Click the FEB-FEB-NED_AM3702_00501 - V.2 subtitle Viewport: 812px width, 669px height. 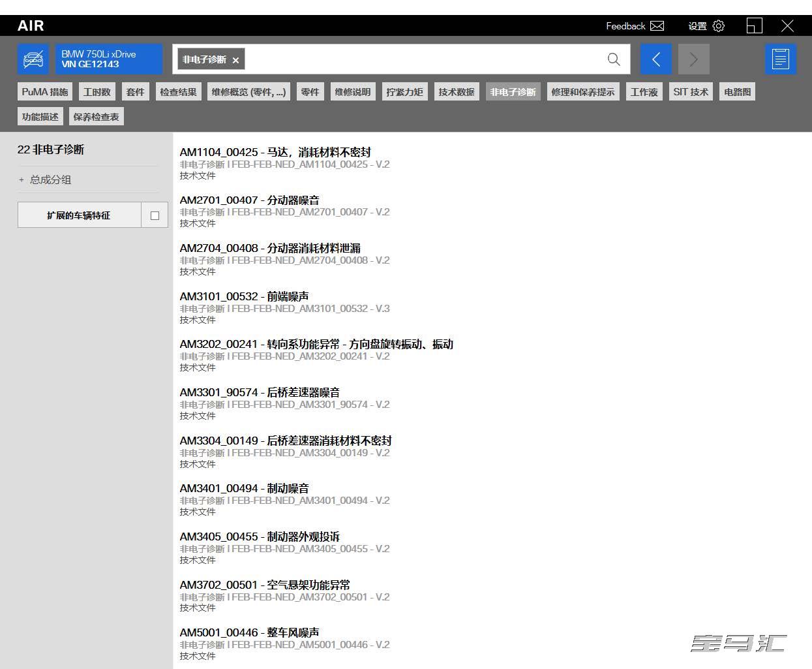click(x=310, y=597)
